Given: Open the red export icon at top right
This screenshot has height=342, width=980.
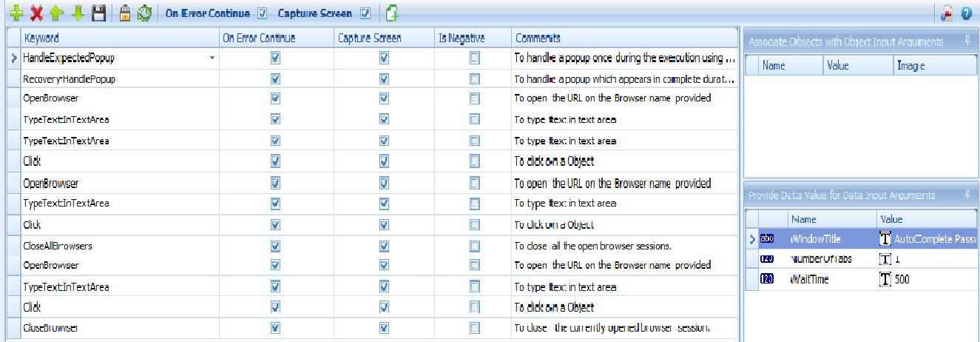Looking at the screenshot, I should [x=947, y=13].
